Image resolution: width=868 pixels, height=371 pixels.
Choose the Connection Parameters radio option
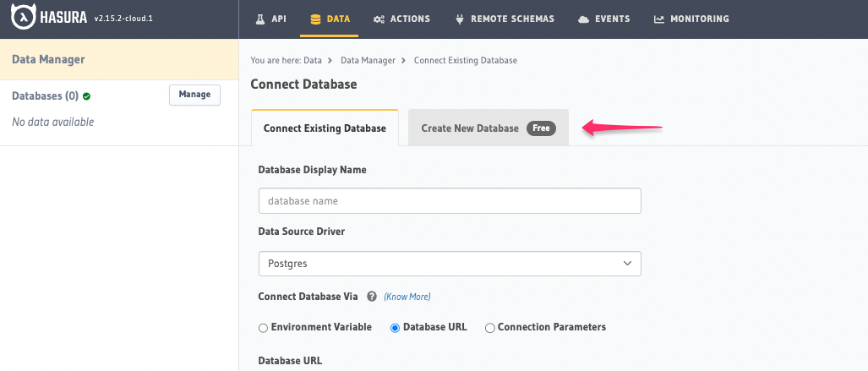click(489, 327)
